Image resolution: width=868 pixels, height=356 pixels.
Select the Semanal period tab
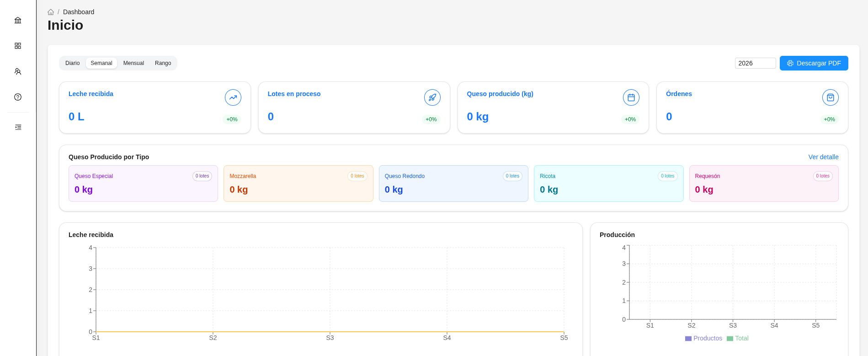101,63
